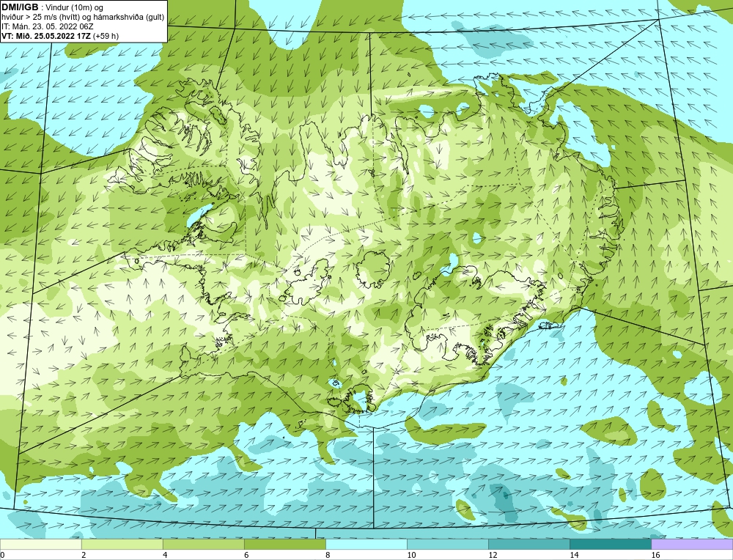The image size is (733, 560).
Task: Click the legend value '8'
Action: click(x=327, y=555)
